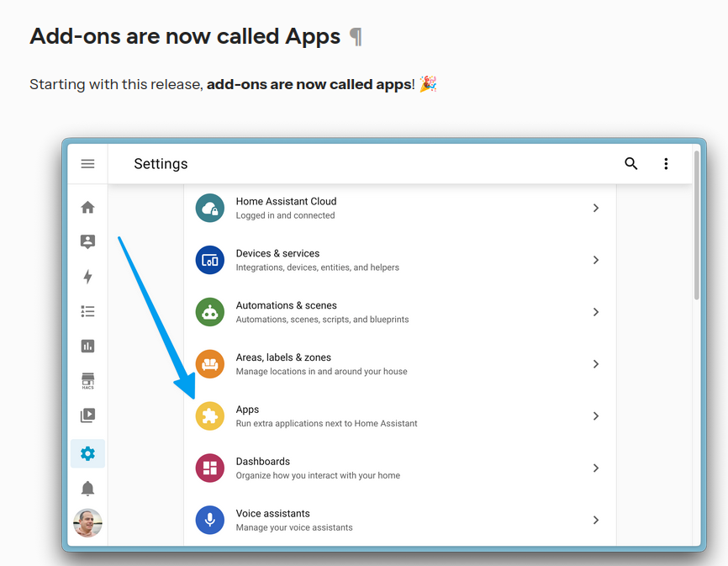
Task: Open Automations & scenes title
Action: point(286,305)
